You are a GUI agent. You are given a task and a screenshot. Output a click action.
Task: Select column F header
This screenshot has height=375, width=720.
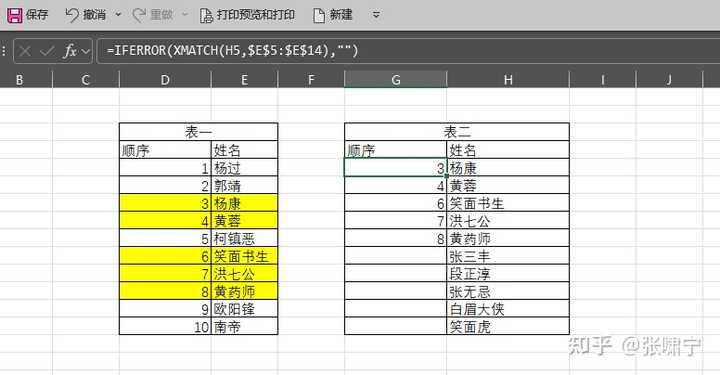click(311, 80)
